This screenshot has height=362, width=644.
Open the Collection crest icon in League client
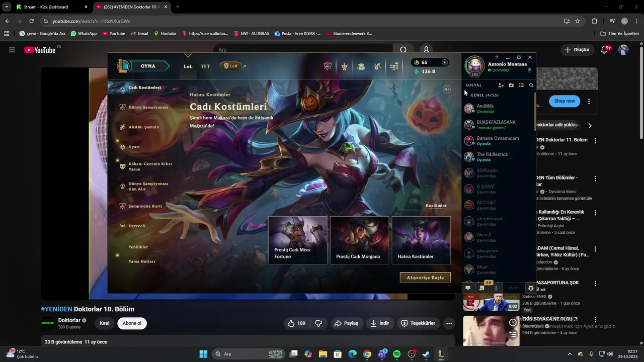344,66
